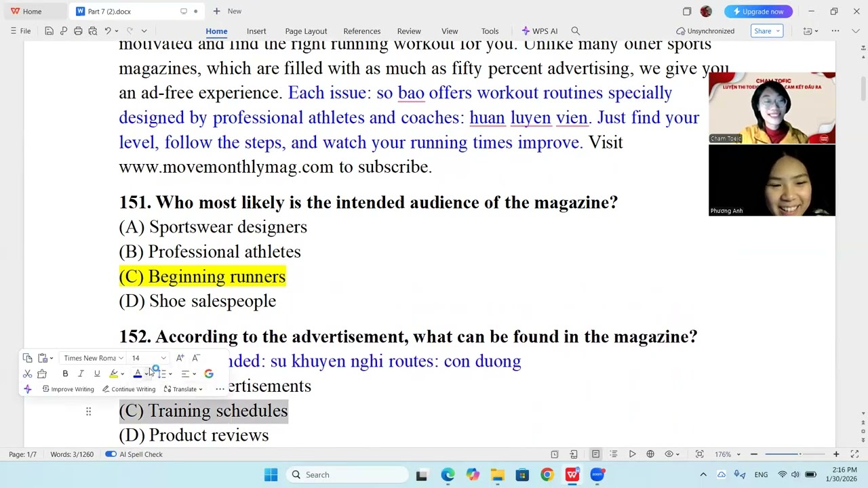Viewport: 868px width, 488px height.
Task: Toggle print layout view in status bar
Action: coord(595,454)
